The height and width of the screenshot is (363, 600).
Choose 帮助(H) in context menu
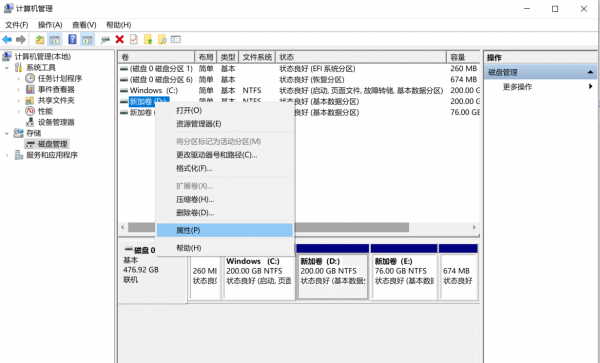click(225, 248)
